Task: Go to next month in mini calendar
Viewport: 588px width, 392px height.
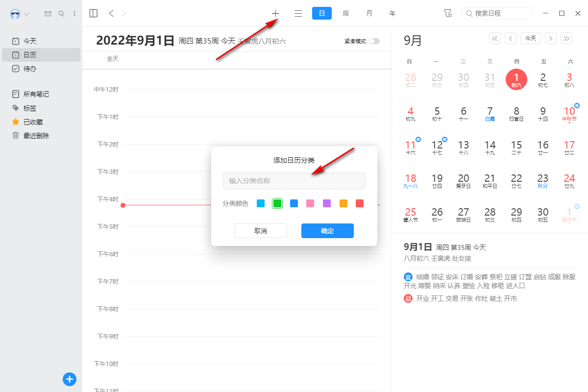Action: [x=551, y=38]
